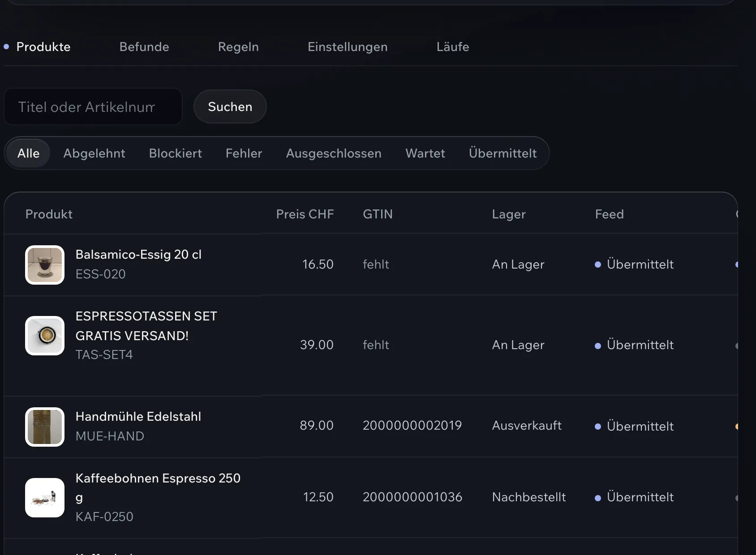Viewport: 756px width, 555px height.
Task: Click An Lager in the Espressotassen row
Action: click(518, 345)
